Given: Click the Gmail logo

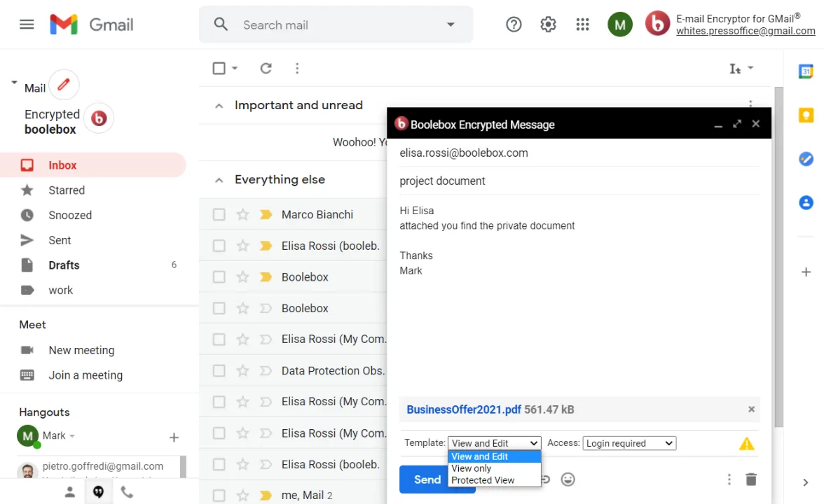Looking at the screenshot, I should pyautogui.click(x=91, y=24).
